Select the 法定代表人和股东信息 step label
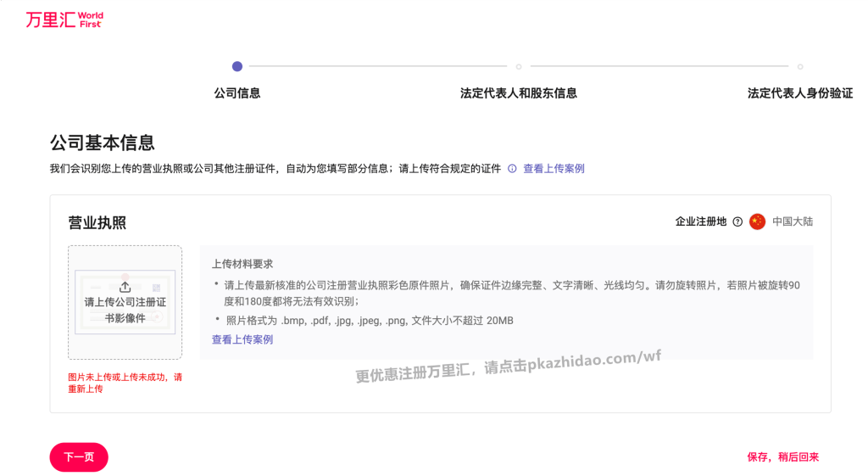The width and height of the screenshot is (868, 476). click(x=518, y=93)
